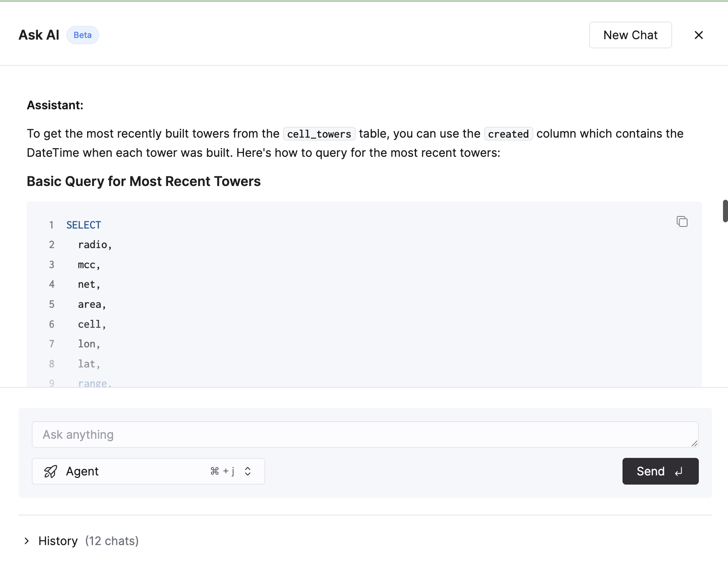This screenshot has height=568, width=728.
Task: Click the ⌘+j shortcut label
Action: click(x=223, y=471)
